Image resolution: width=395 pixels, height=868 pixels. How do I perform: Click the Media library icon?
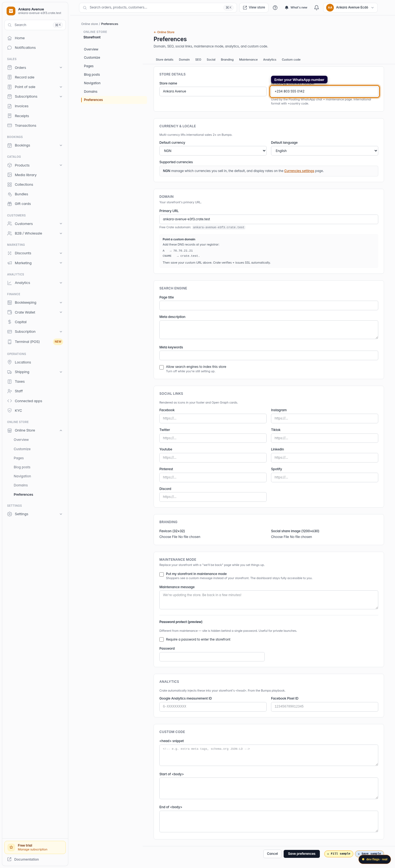pos(9,175)
